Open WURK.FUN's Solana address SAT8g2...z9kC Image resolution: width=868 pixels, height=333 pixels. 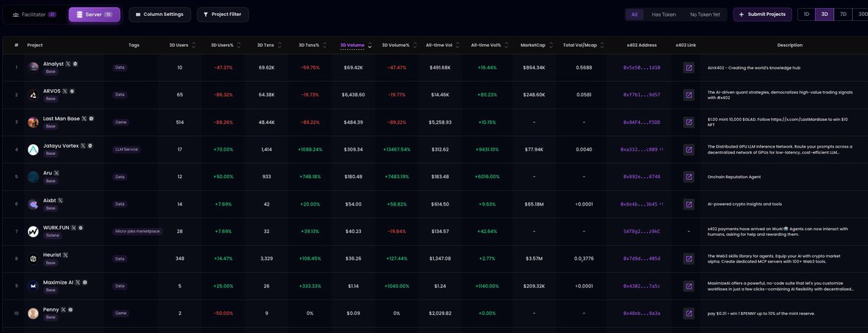tap(642, 232)
